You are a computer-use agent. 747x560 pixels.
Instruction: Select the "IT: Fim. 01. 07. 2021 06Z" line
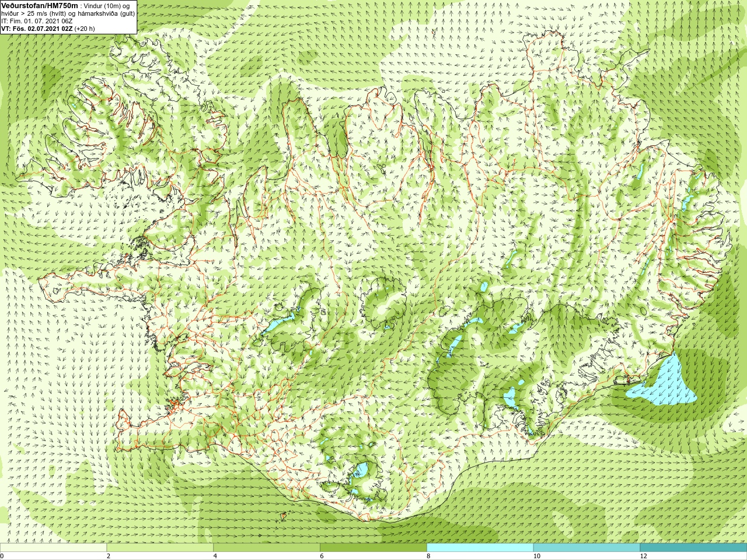[37, 20]
